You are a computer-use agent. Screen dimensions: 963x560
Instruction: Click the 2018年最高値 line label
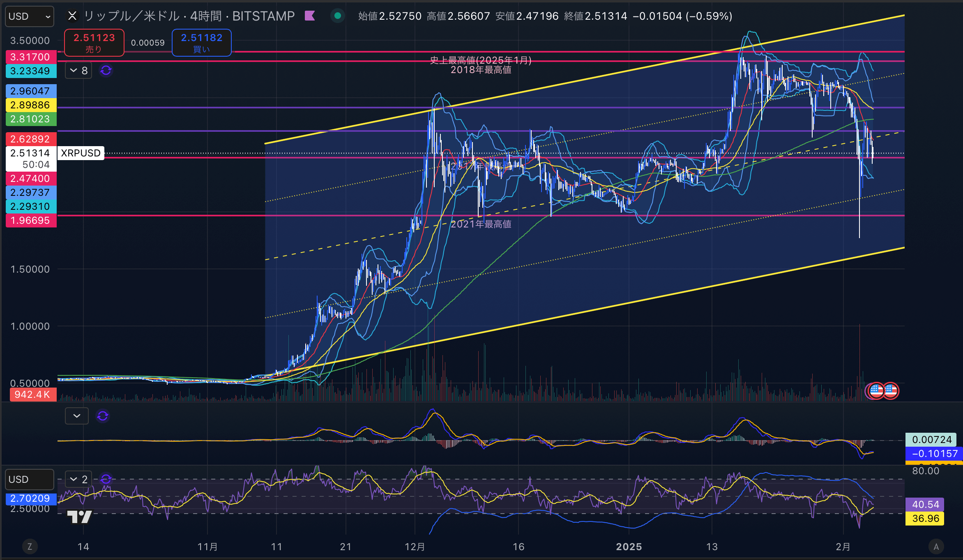point(481,70)
